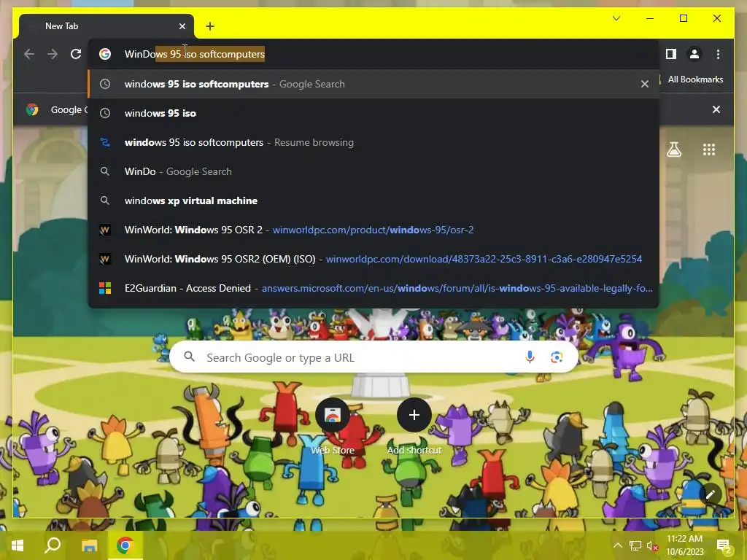This screenshot has width=747, height=560.
Task: Remove 'windows 95 iso softcomputers' suggestion
Action: coord(645,84)
